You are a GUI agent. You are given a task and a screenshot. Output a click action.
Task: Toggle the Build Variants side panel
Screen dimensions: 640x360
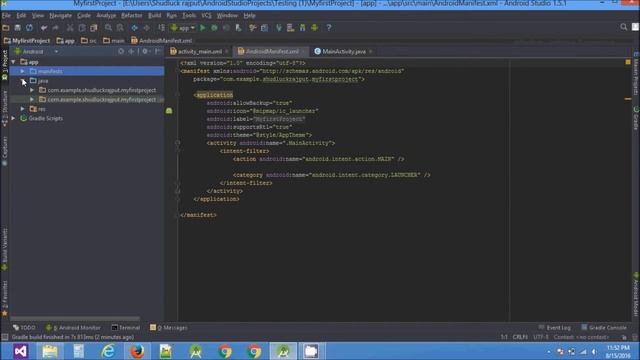point(5,249)
